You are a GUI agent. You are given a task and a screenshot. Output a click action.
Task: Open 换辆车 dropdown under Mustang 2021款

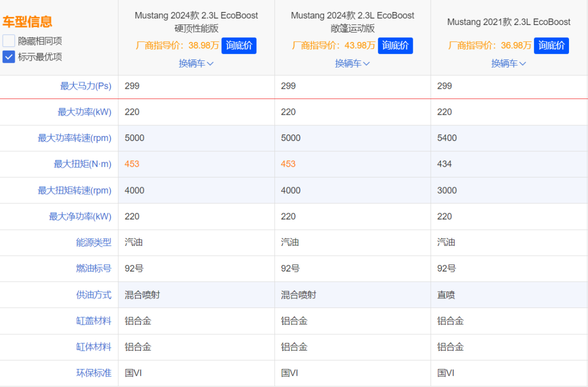pos(509,63)
